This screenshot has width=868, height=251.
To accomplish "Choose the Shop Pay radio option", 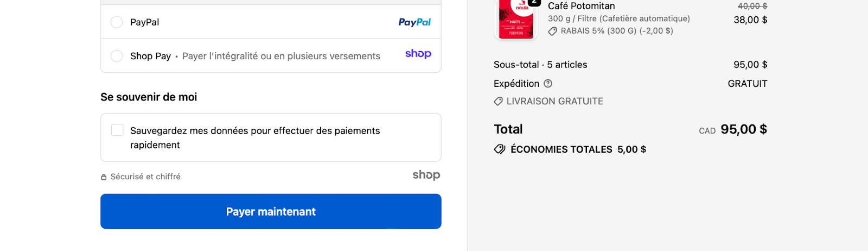I will tap(117, 56).
